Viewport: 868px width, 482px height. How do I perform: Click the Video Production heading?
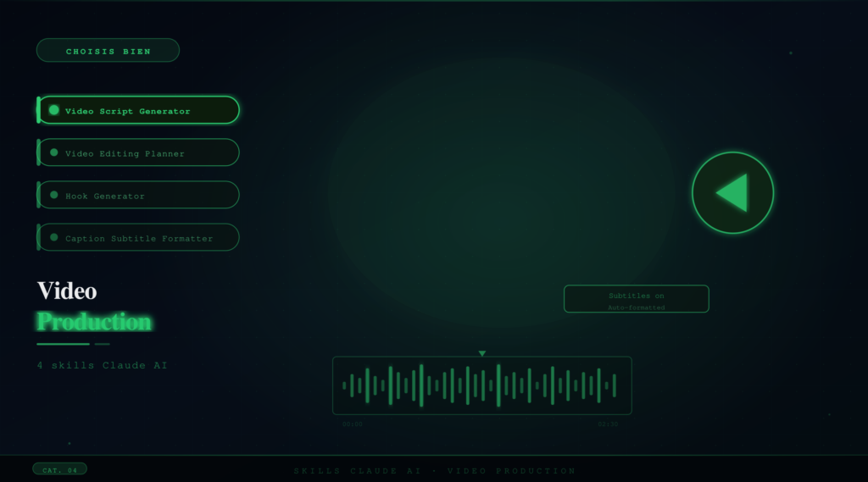coord(93,306)
